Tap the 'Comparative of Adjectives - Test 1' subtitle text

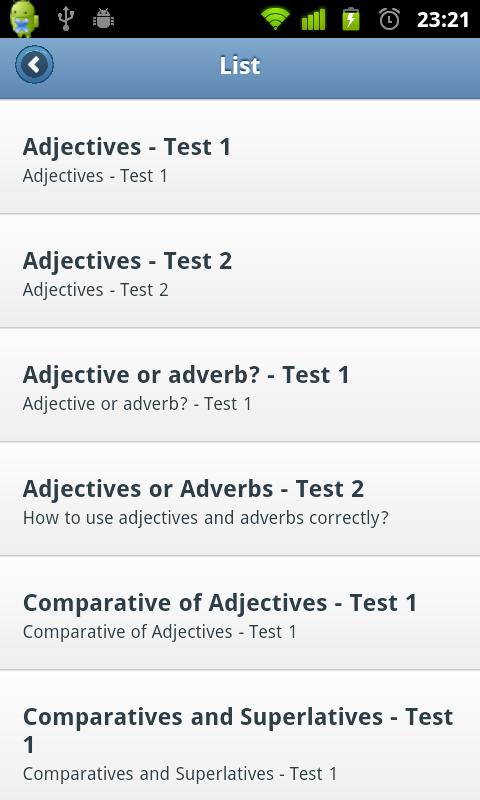pos(160,632)
